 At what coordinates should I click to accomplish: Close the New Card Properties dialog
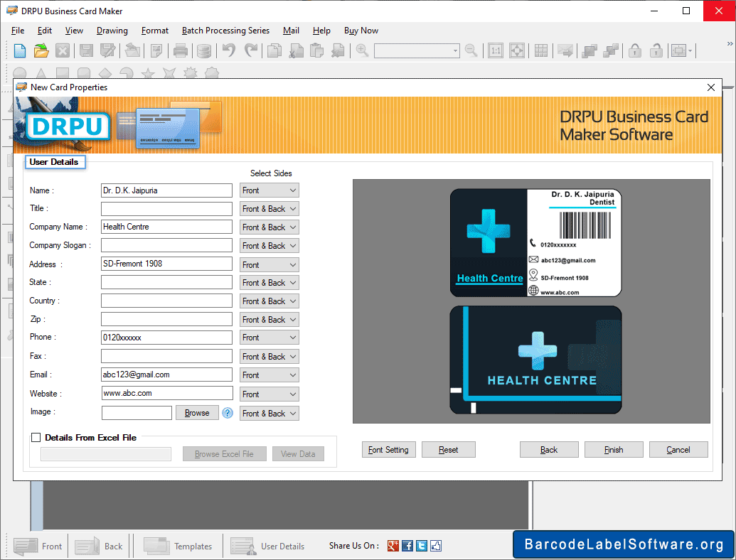coord(710,87)
